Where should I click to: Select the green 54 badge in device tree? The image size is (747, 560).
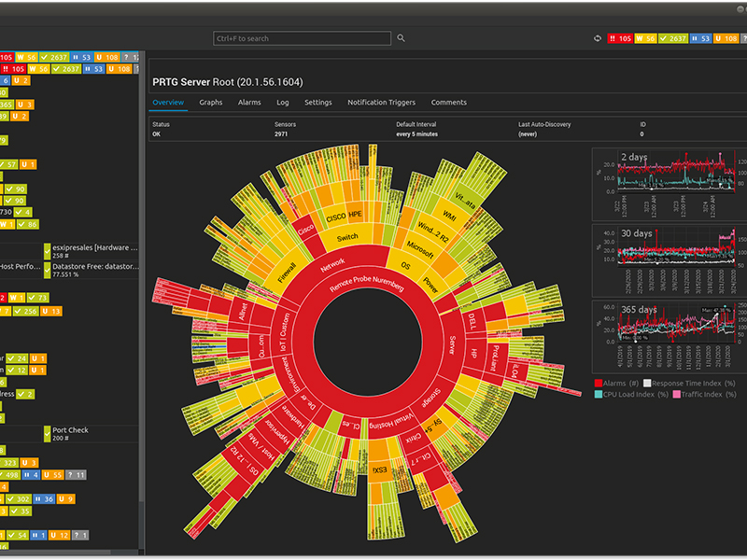click(x=18, y=535)
